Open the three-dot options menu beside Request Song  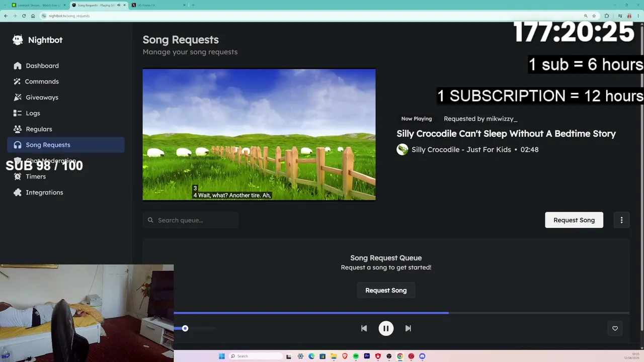tap(621, 220)
